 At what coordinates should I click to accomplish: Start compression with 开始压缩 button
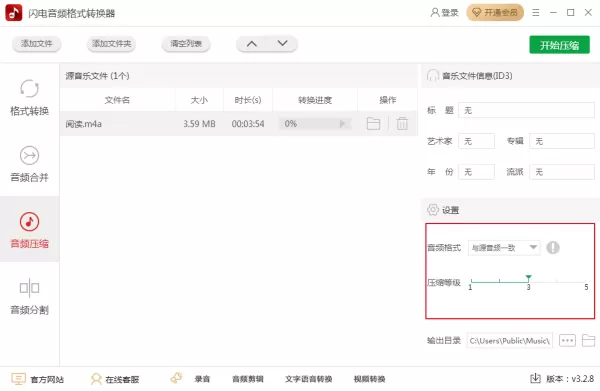559,45
